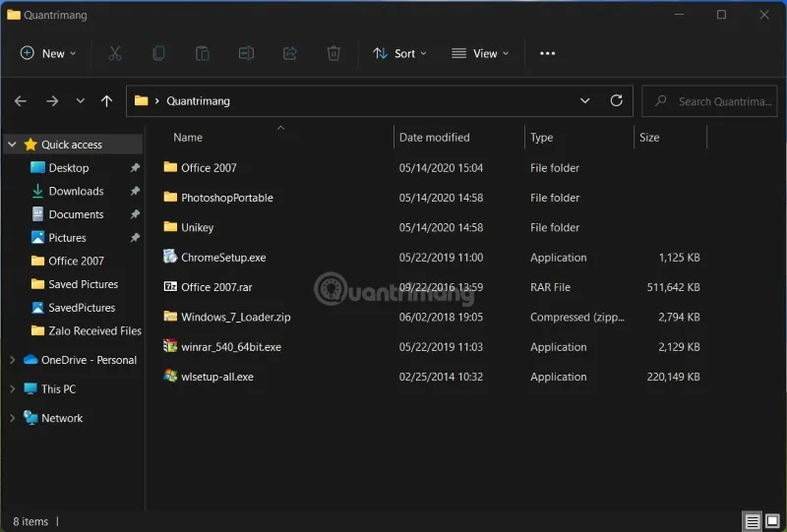Go forward with the right arrow
The image size is (787, 532).
point(52,101)
